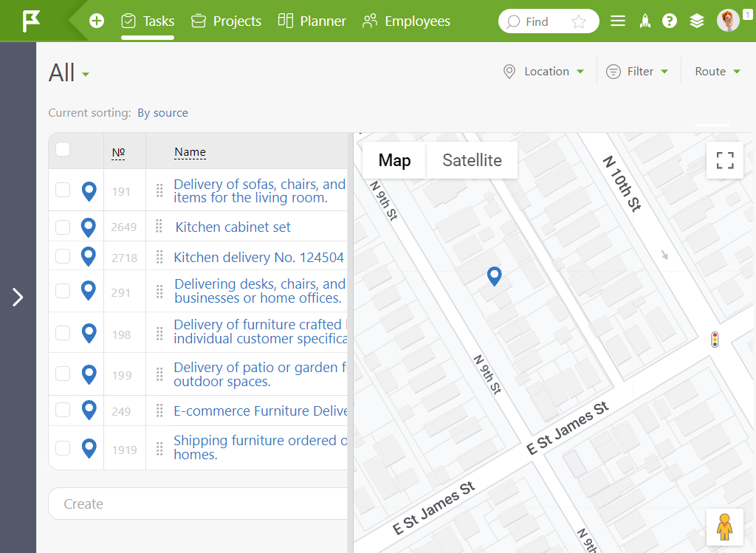This screenshot has width=756, height=553.
Task: Sort by the Name column header
Action: 190,152
